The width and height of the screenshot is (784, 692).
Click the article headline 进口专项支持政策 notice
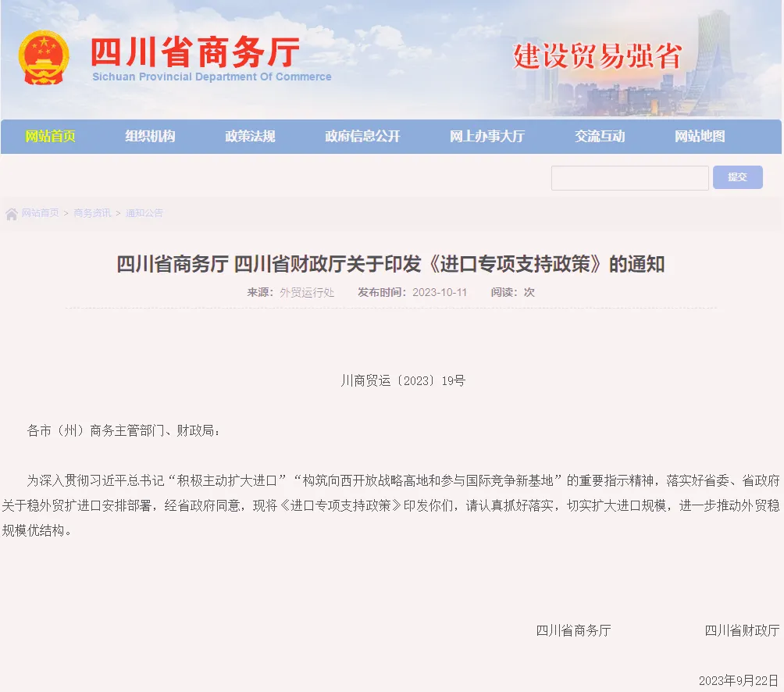[x=390, y=264]
